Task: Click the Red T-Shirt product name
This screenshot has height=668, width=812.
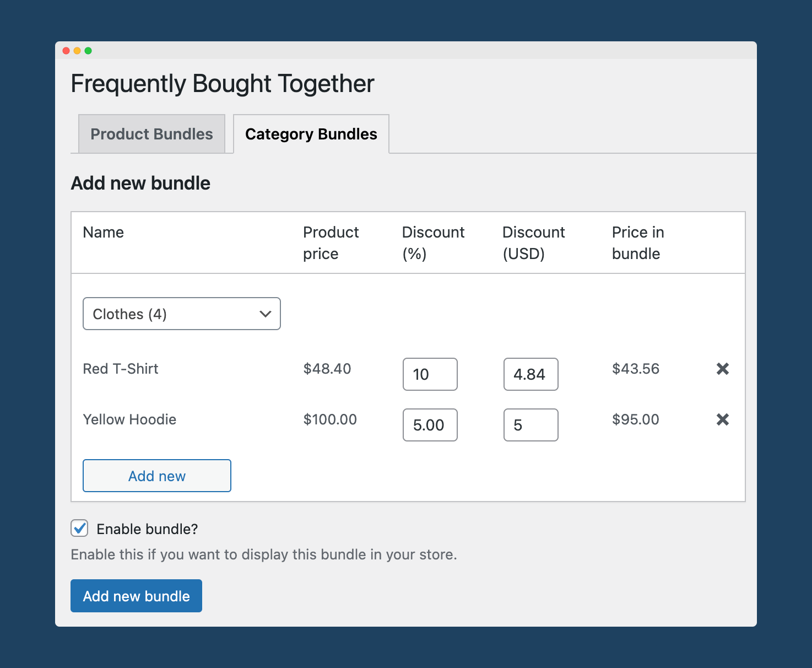Action: coord(121,369)
